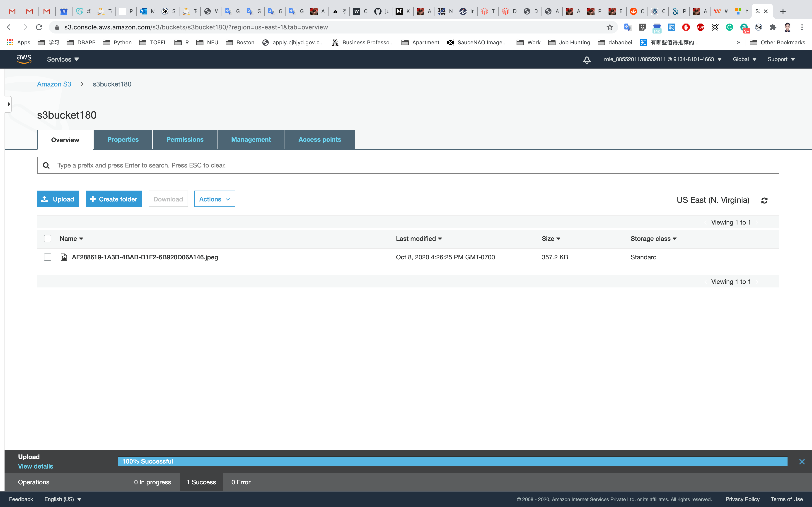Viewport: 812px width, 507px height.
Task: Close the upload status bar
Action: [x=802, y=462]
